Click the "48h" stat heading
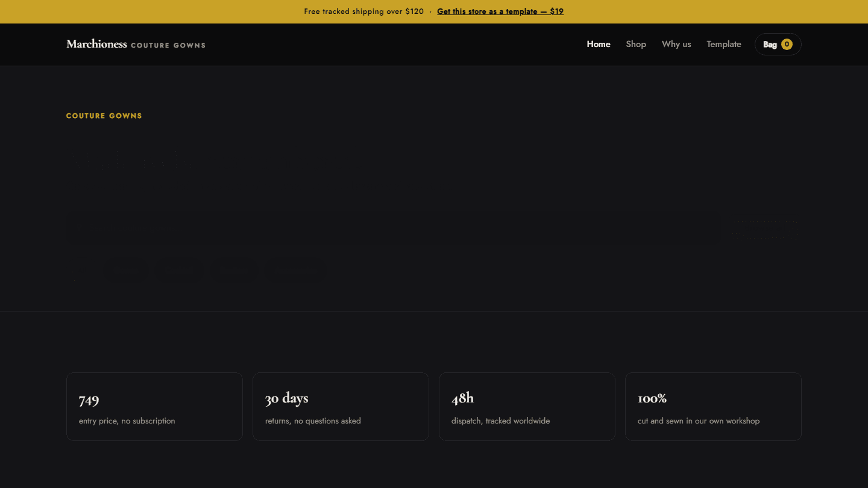The height and width of the screenshot is (488, 868). point(462,398)
